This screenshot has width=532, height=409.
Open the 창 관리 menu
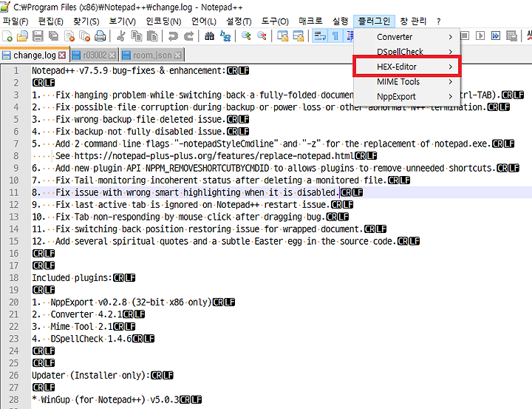coord(413,21)
